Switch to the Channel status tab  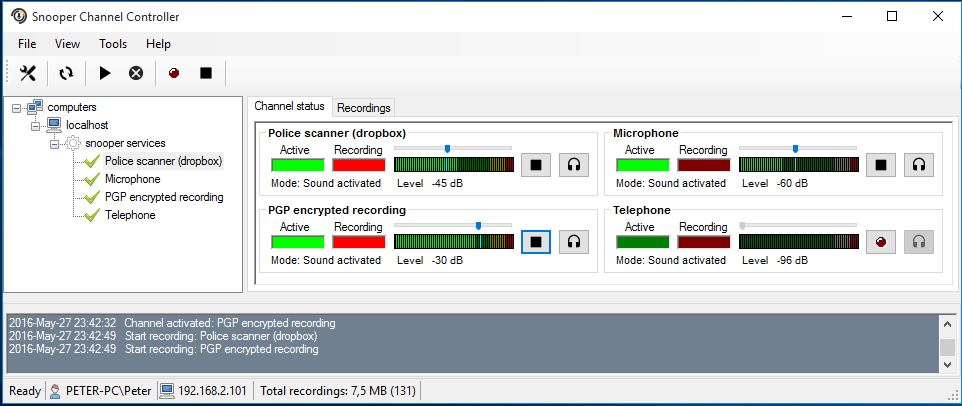point(290,106)
